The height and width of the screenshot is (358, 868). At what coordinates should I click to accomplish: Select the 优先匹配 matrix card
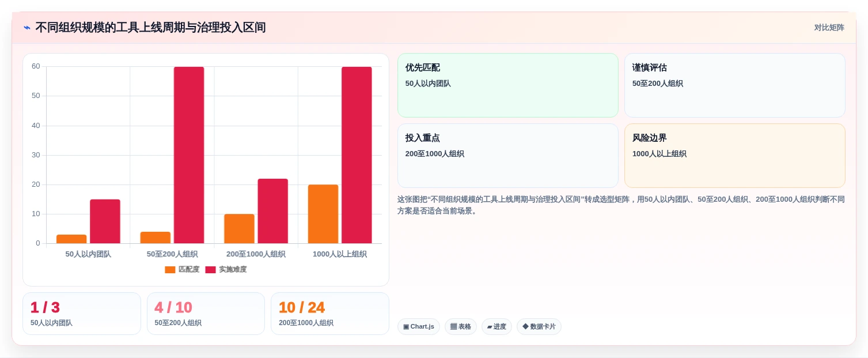[507, 85]
